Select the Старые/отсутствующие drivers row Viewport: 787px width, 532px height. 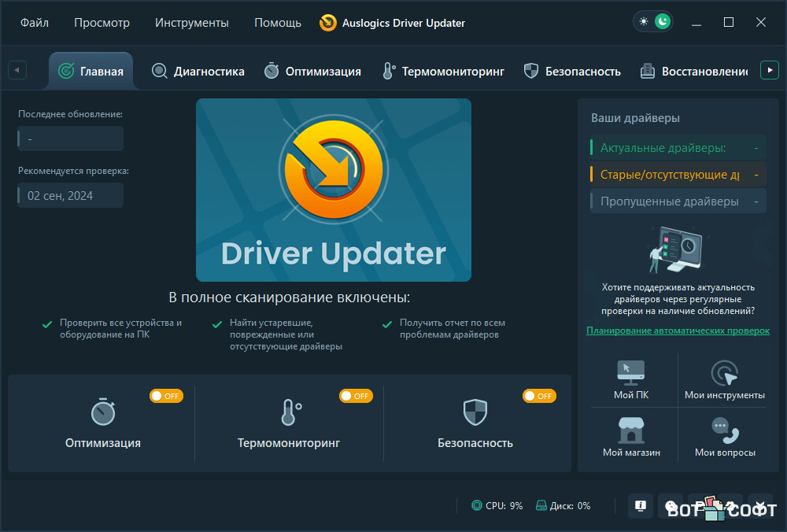(x=678, y=175)
